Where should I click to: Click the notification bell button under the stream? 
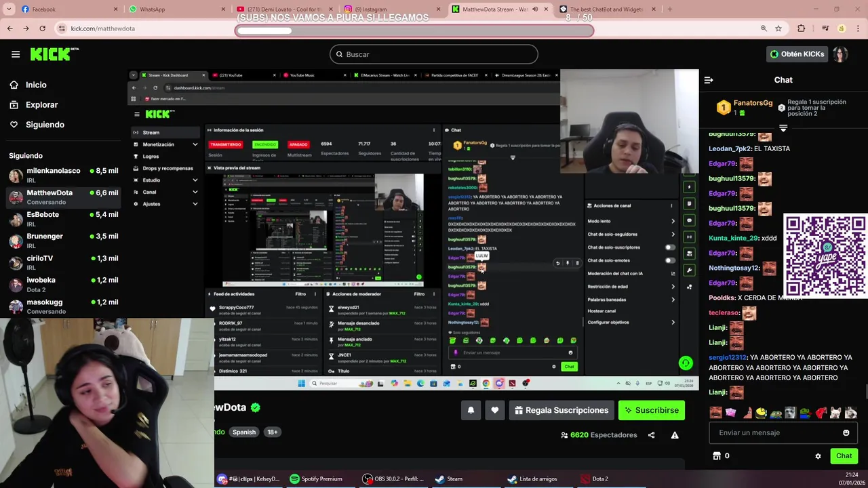tap(471, 410)
